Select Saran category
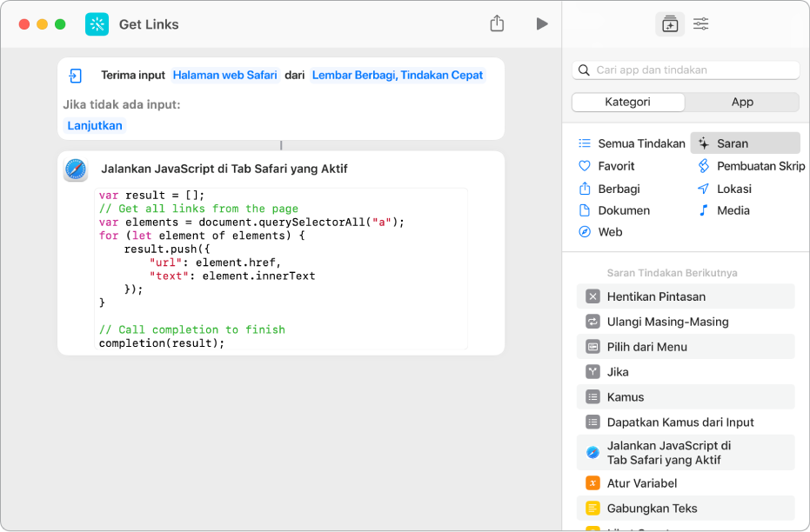 745,143
